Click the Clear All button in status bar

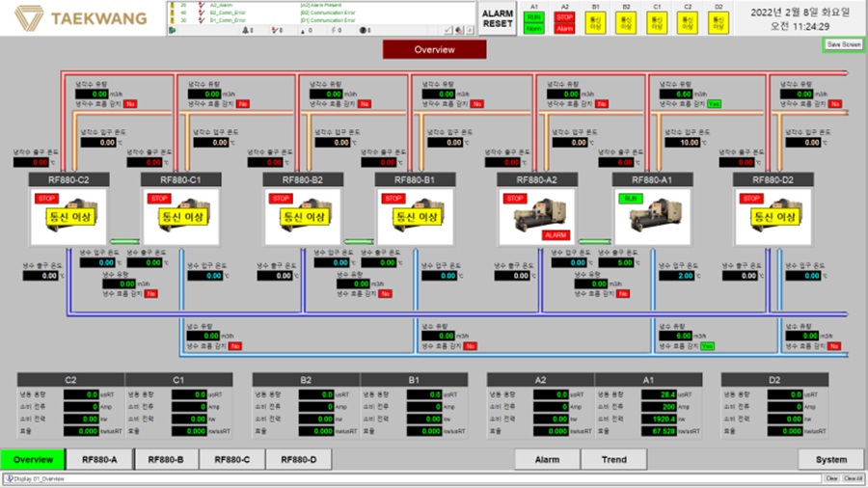pyautogui.click(x=854, y=478)
